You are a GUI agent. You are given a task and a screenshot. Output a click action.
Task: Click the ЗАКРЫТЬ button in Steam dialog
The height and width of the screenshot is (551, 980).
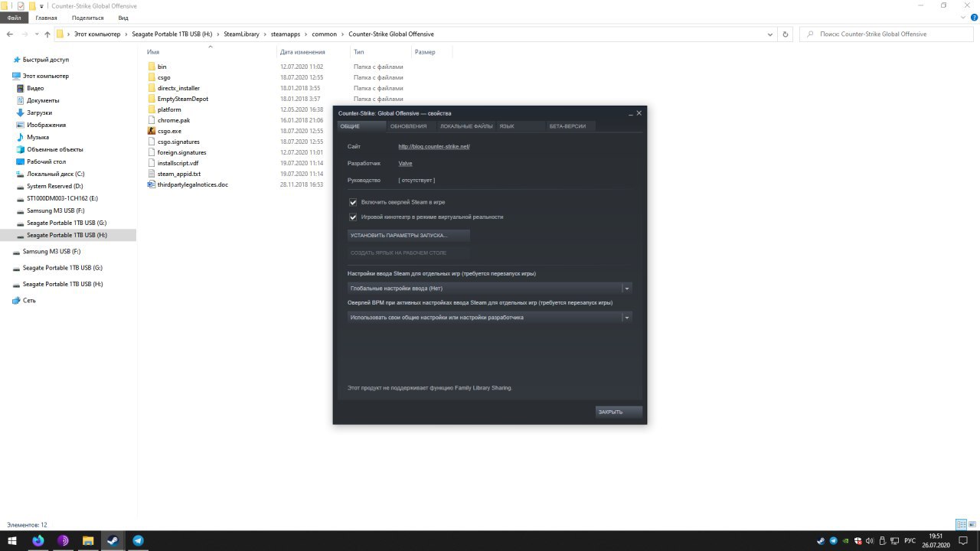click(619, 412)
